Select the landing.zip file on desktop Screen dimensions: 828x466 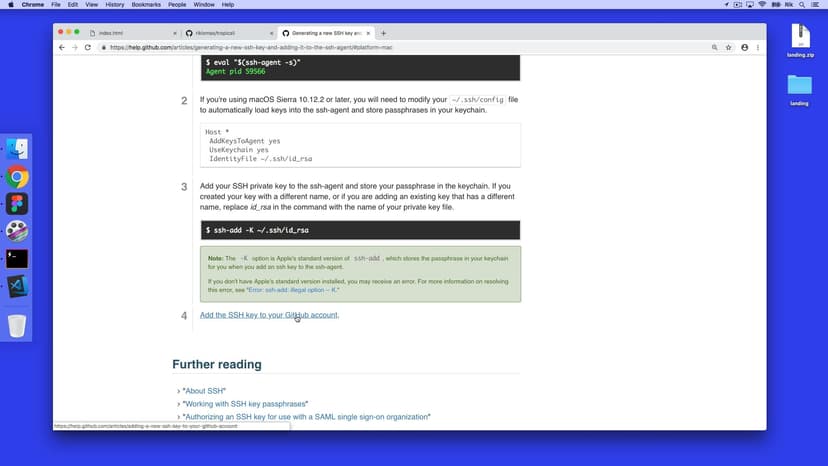point(800,40)
